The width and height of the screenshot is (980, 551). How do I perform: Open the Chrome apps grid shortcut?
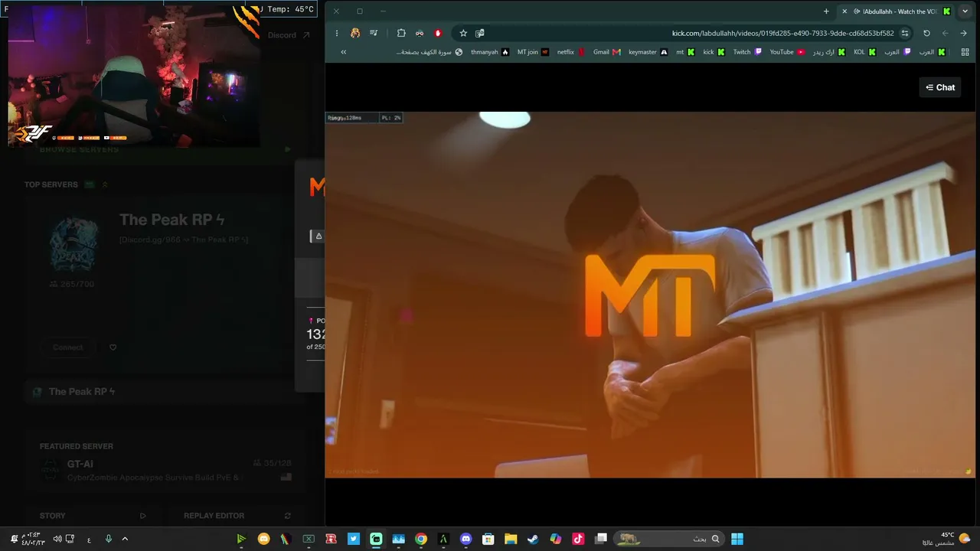(965, 52)
